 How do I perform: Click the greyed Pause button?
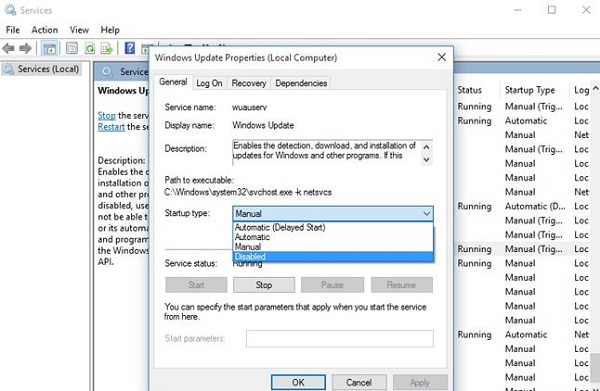pos(332,285)
